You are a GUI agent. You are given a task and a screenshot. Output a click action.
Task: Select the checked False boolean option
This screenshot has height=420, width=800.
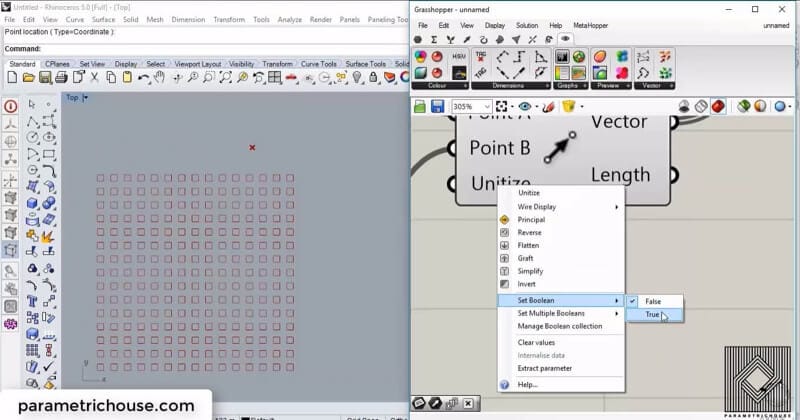point(652,301)
